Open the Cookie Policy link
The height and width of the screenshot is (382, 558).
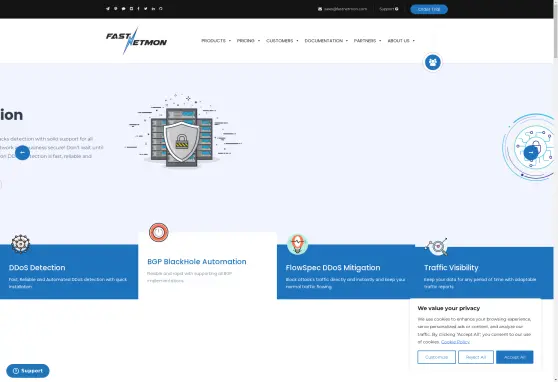click(x=455, y=342)
